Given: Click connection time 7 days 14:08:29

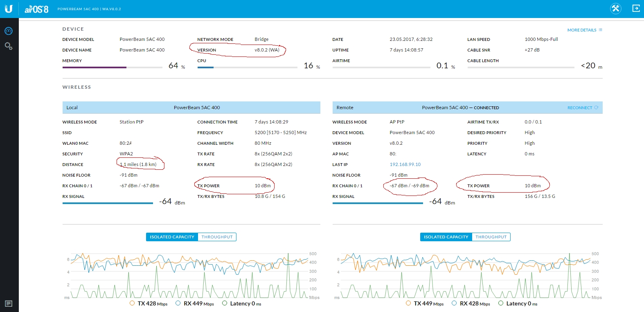Looking at the screenshot, I should 271,122.
